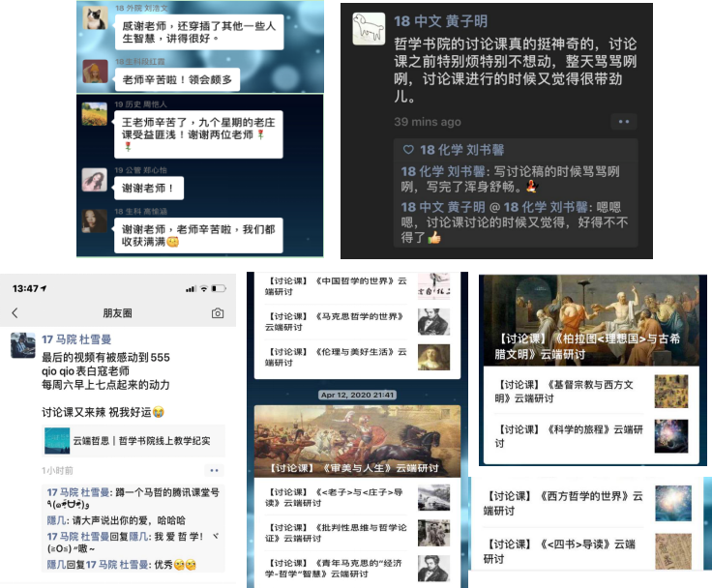The image size is (712, 588).
Task: Select the 伦理与美好生活 云端研讨 entry
Action: coord(357,357)
